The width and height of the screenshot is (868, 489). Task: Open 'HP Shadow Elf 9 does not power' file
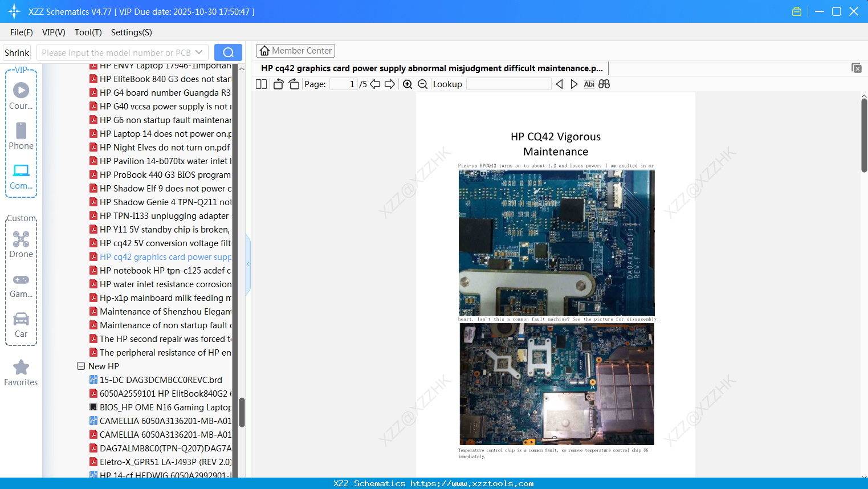coord(161,189)
